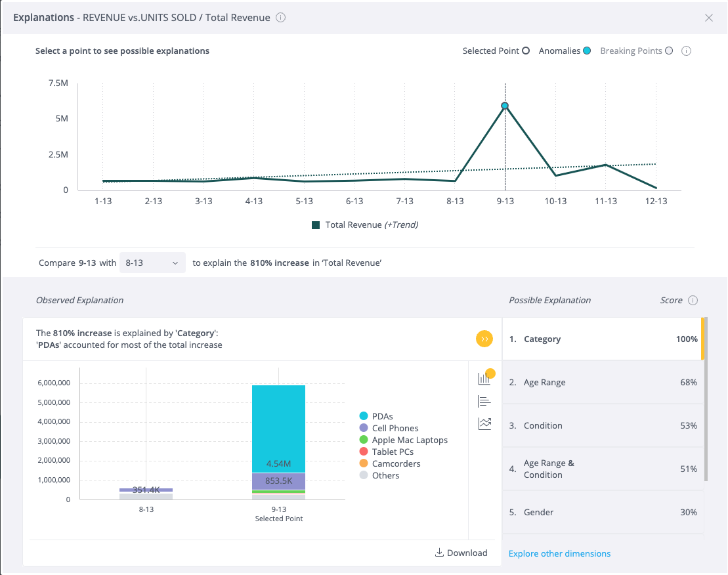Toggle the Selected Point indicator
The height and width of the screenshot is (575, 728).
pos(526,51)
